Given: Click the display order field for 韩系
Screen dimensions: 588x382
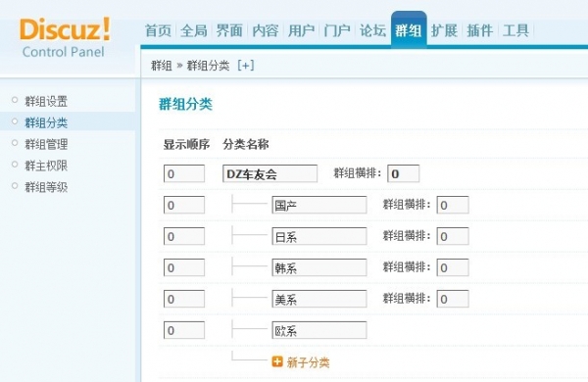Looking at the screenshot, I should (184, 267).
